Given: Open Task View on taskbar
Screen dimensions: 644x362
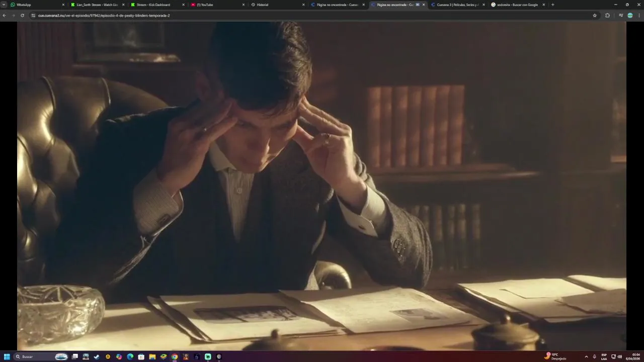Looking at the screenshot, I should click(75, 356).
